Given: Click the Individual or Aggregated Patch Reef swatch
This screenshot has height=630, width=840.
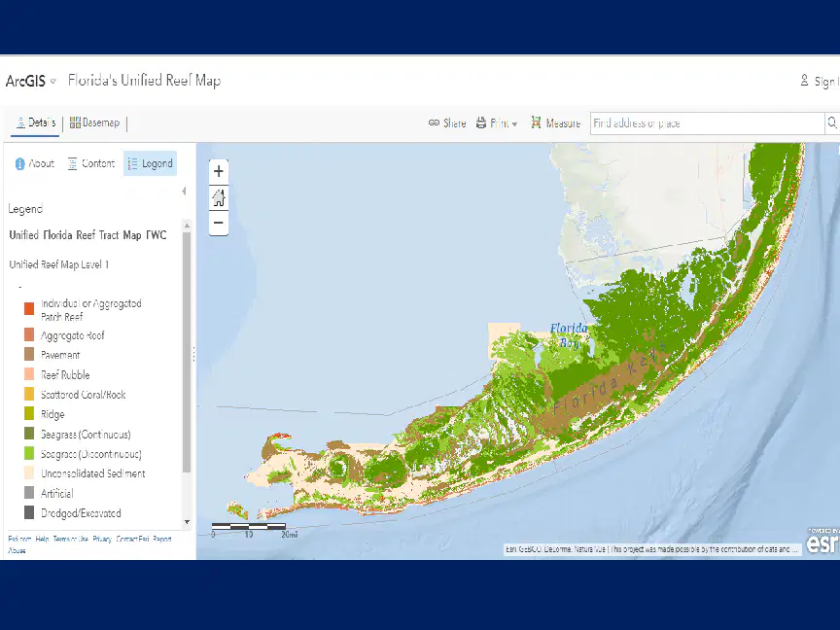Looking at the screenshot, I should tap(29, 308).
